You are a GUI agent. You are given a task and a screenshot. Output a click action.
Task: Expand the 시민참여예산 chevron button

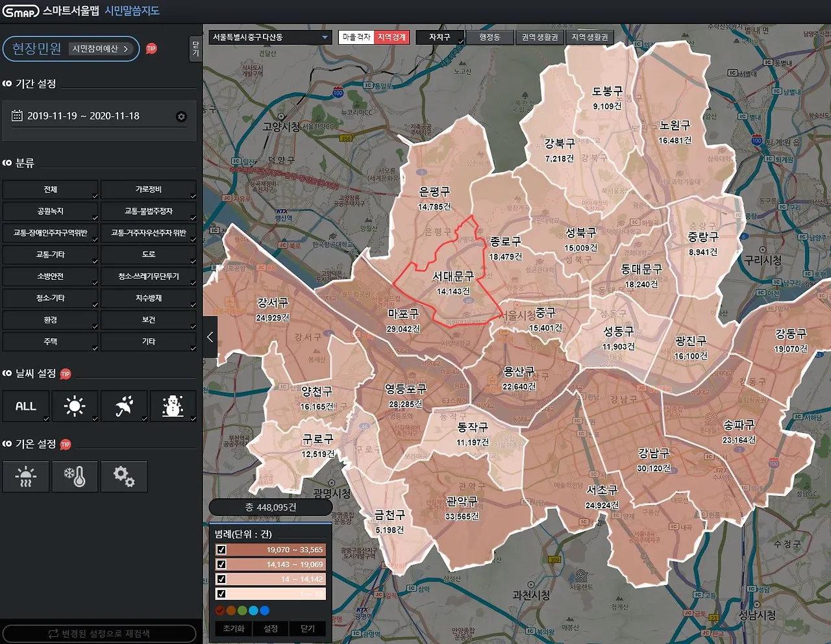pos(101,49)
